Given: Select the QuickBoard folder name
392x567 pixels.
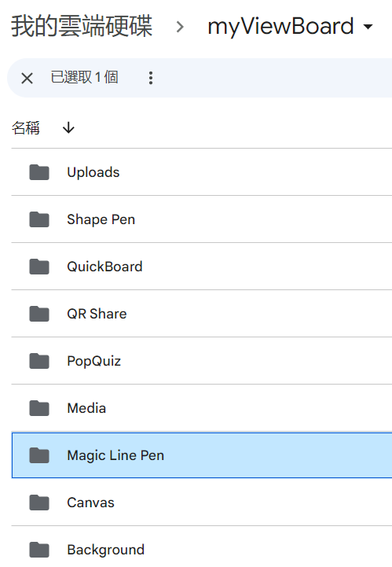Looking at the screenshot, I should pyautogui.click(x=104, y=267).
